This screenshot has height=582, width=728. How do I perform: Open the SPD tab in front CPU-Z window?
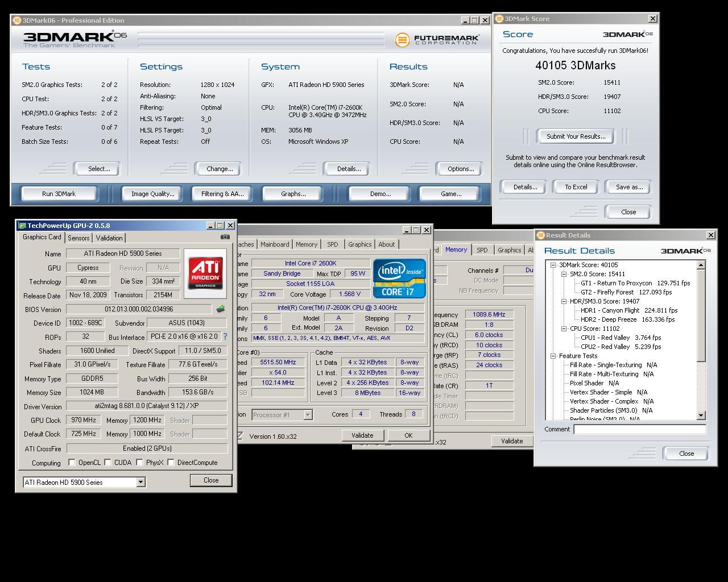coord(332,244)
